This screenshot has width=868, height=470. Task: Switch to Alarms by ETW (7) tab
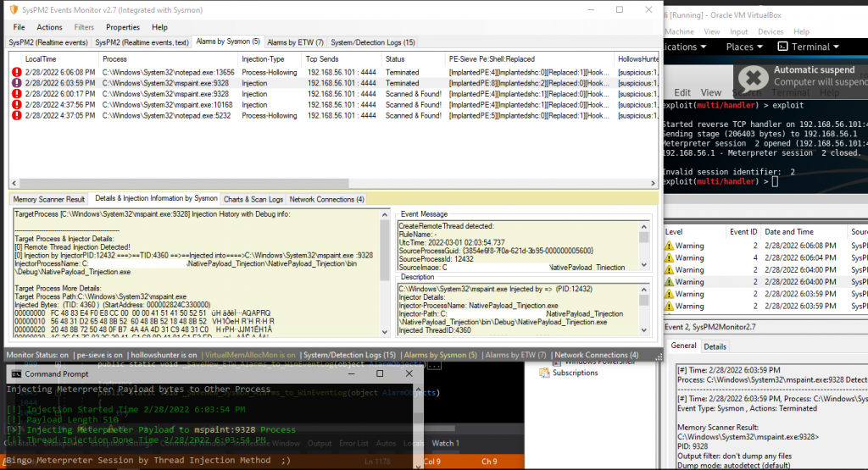pos(294,41)
